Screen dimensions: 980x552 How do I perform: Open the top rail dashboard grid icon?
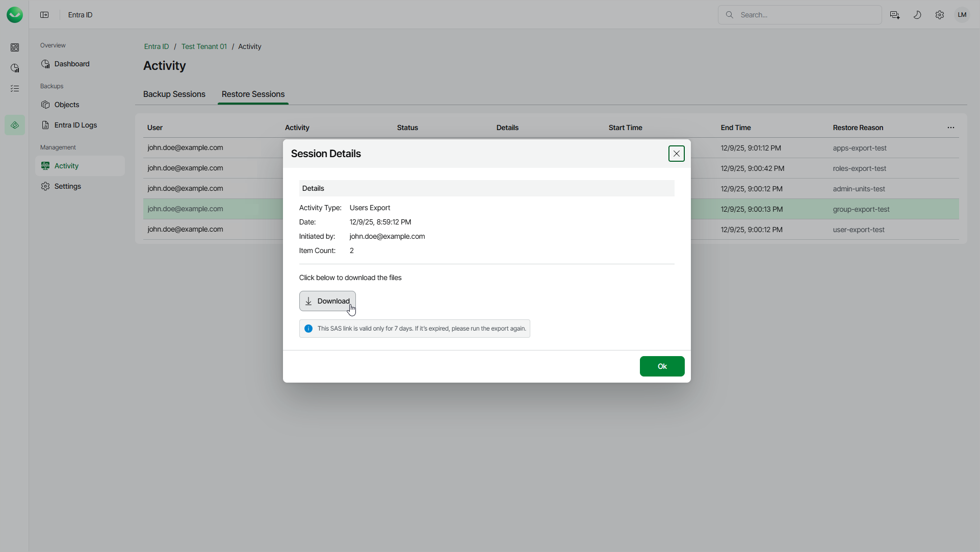pos(15,47)
